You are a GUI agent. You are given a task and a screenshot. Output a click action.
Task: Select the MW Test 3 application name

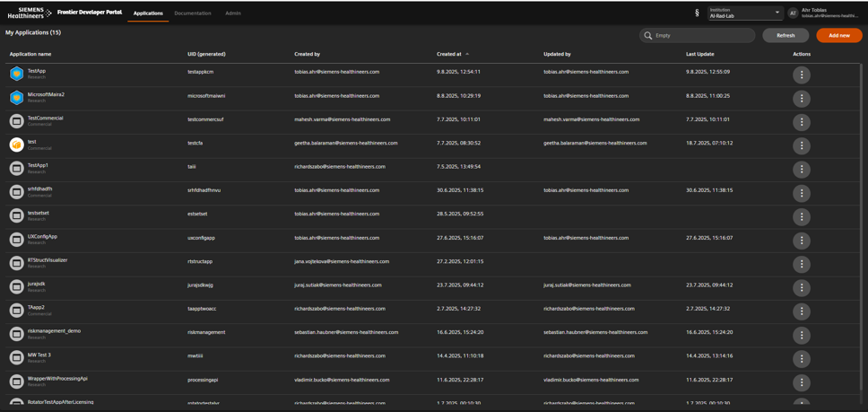(x=39, y=355)
